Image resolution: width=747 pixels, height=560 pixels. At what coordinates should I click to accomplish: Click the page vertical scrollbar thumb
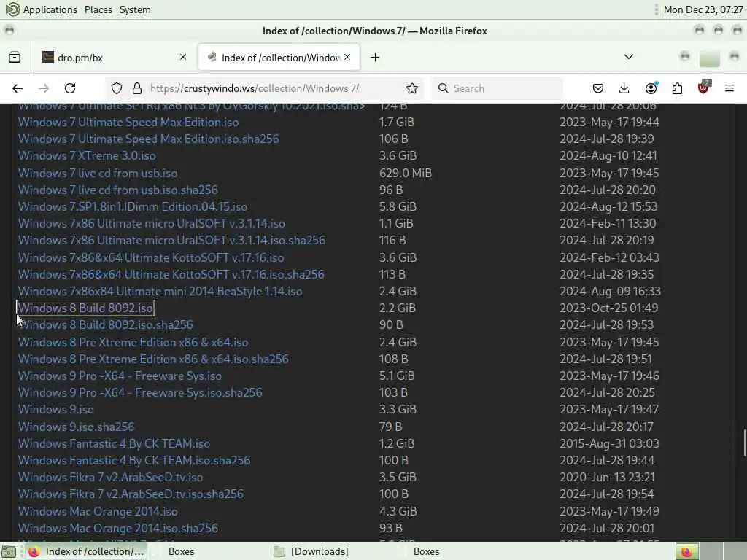coord(744,443)
